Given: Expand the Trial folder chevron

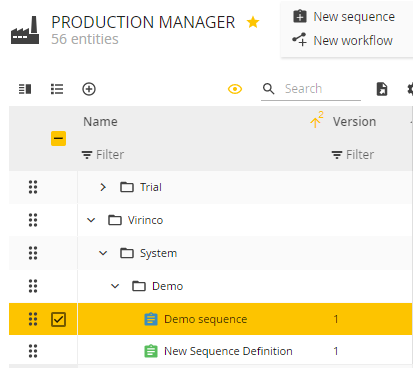Looking at the screenshot, I should [103, 187].
